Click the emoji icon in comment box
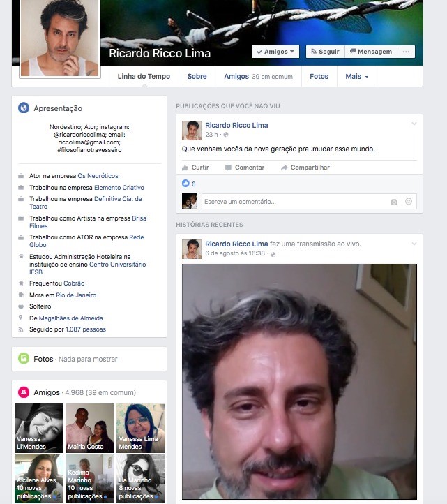This screenshot has width=447, height=504. click(409, 202)
